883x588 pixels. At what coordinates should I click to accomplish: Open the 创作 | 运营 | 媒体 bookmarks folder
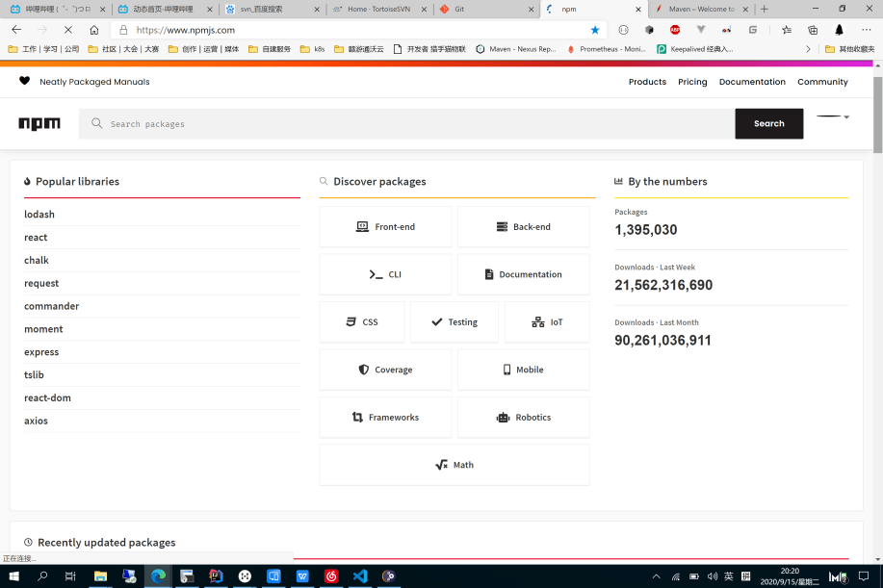pyautogui.click(x=203, y=49)
